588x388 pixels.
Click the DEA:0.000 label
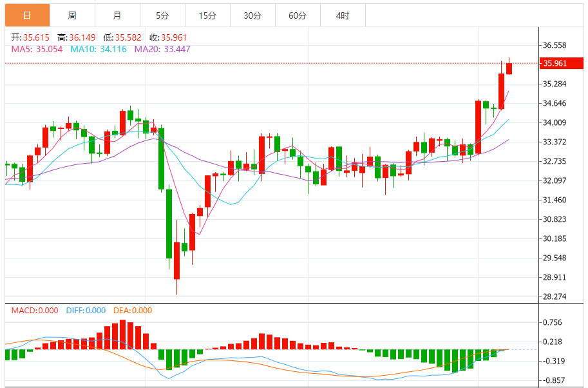133,311
